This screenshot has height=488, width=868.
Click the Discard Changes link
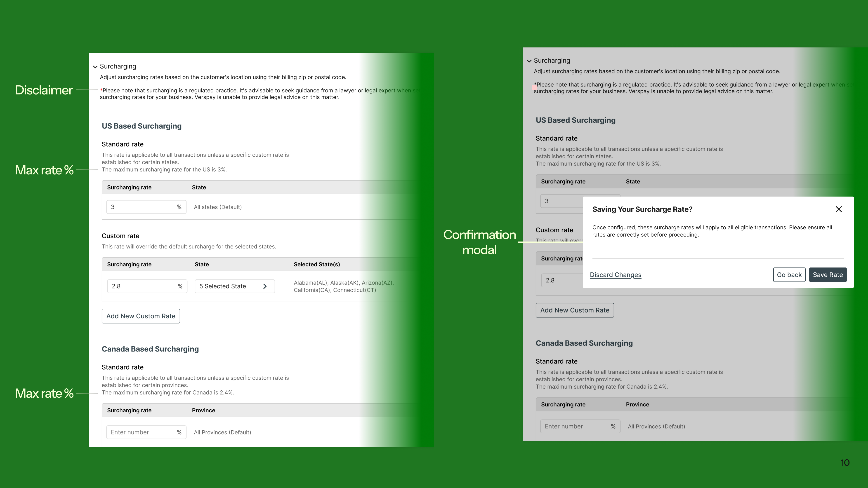[x=615, y=275]
